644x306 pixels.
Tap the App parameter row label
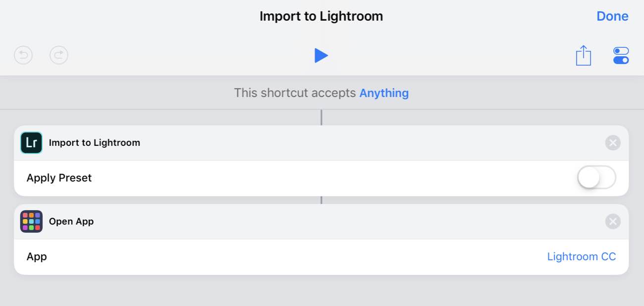[37, 257]
